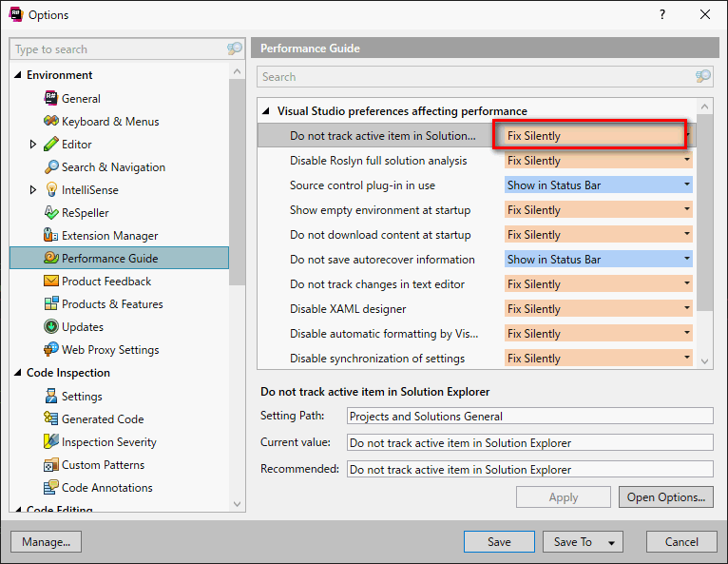Viewport: 728px width, 564px height.
Task: Collapse the Environment tree section
Action: pos(18,75)
